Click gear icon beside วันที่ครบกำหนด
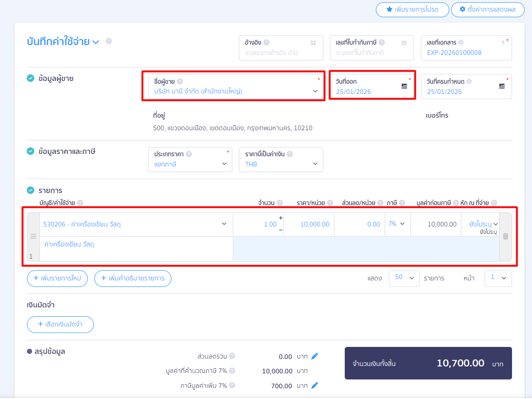The height and width of the screenshot is (399, 532). 469,81
